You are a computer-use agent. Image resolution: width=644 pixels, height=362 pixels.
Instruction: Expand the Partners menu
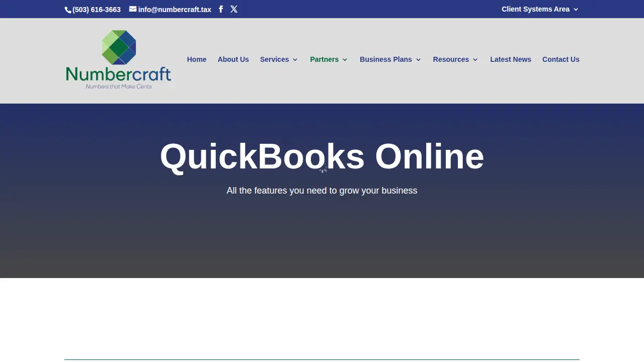click(x=329, y=59)
